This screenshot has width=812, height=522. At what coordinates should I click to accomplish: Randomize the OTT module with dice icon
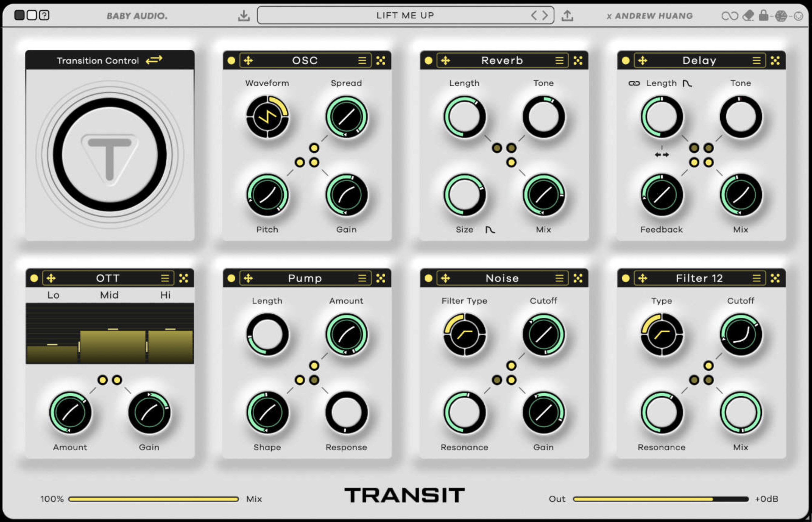point(183,278)
